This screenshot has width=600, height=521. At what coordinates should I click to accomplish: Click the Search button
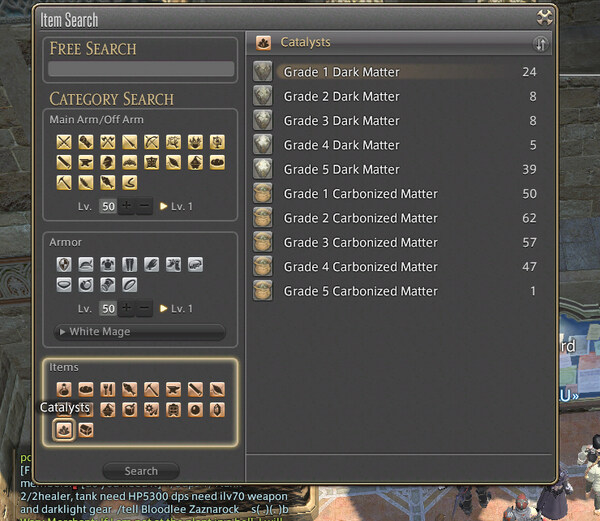point(141,471)
